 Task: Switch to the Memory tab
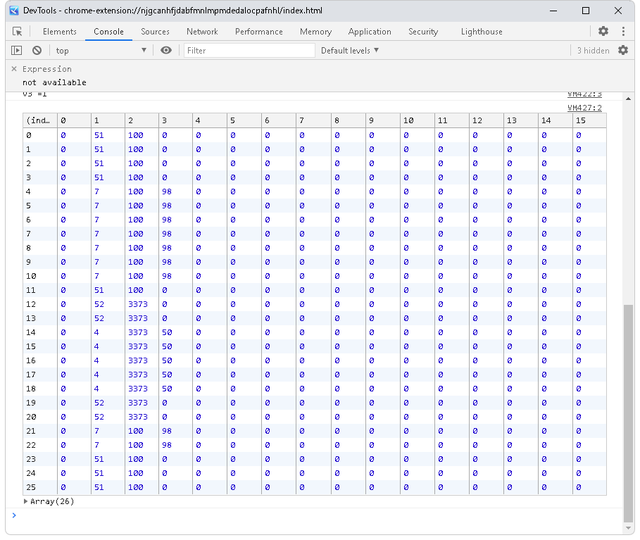click(x=316, y=31)
